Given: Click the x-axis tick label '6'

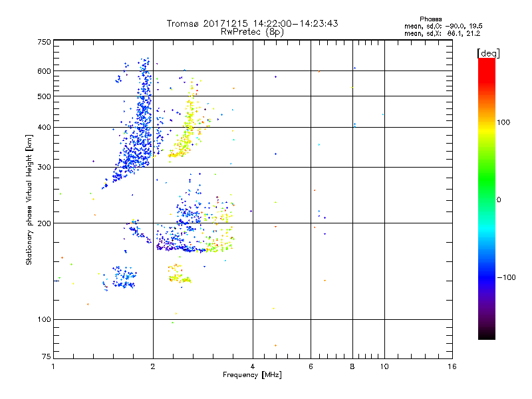Looking at the screenshot, I should click(311, 366).
